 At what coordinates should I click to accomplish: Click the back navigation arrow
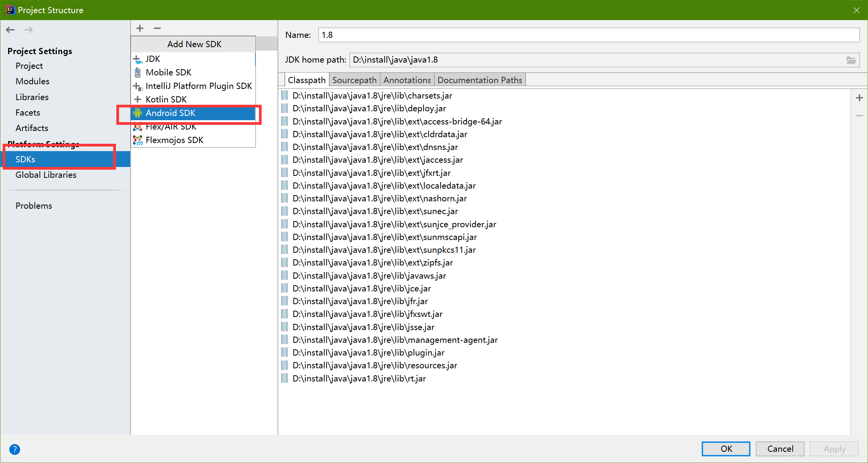point(10,30)
